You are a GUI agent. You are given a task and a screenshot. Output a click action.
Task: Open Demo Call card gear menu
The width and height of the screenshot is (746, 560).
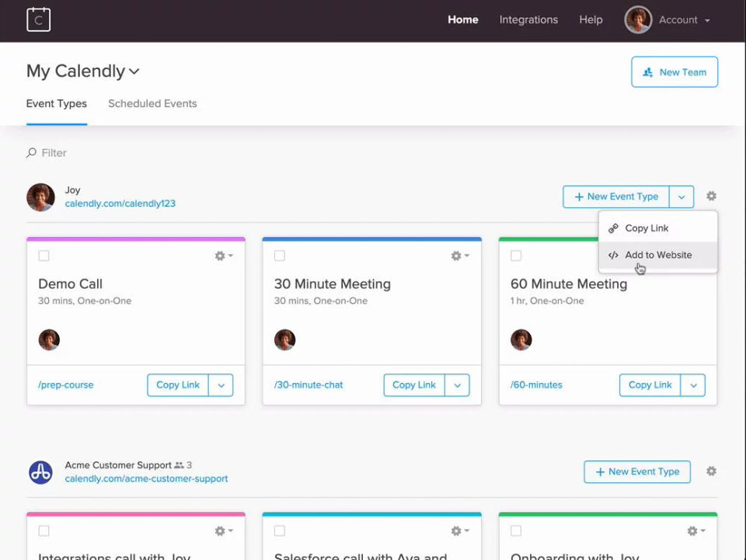(x=224, y=256)
